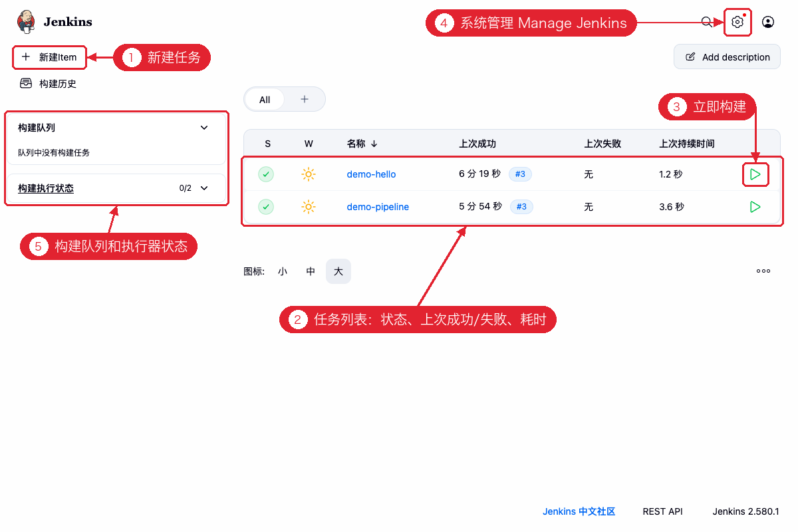Run build for demo-hello now

tap(755, 174)
